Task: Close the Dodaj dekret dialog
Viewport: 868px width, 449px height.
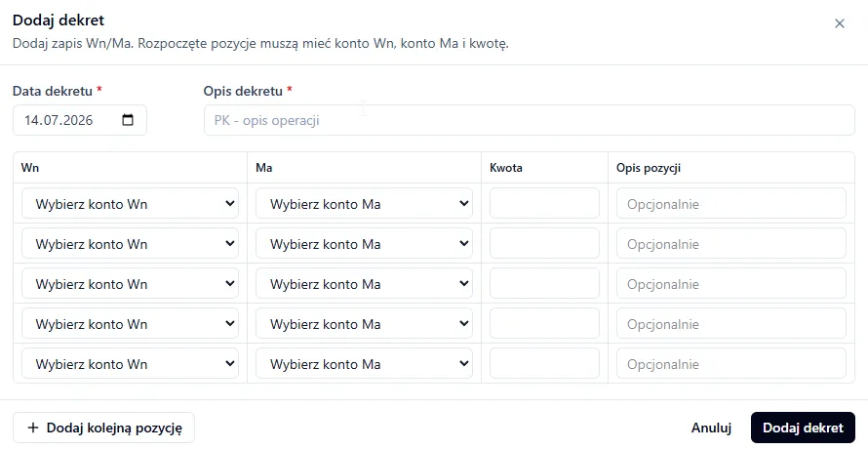Action: (x=839, y=23)
